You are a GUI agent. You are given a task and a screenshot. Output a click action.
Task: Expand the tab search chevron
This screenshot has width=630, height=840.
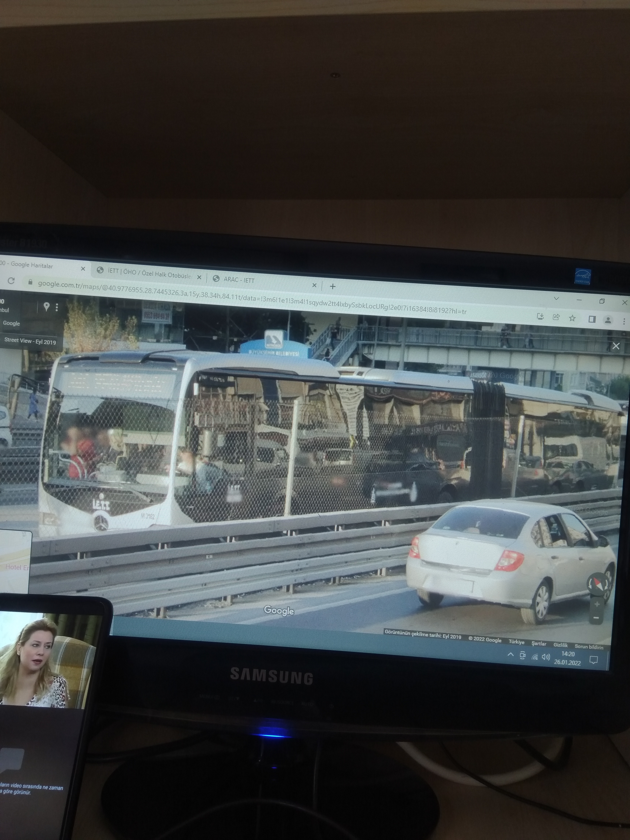coord(556,298)
